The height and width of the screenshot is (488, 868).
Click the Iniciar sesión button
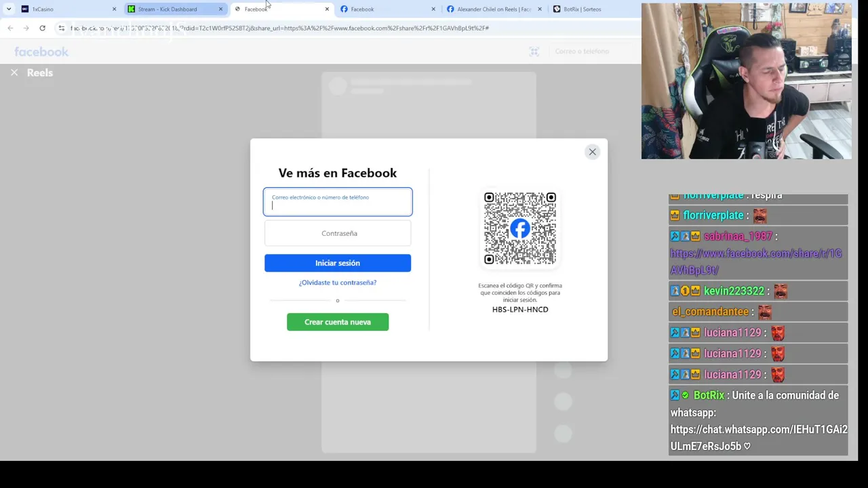coord(338,263)
